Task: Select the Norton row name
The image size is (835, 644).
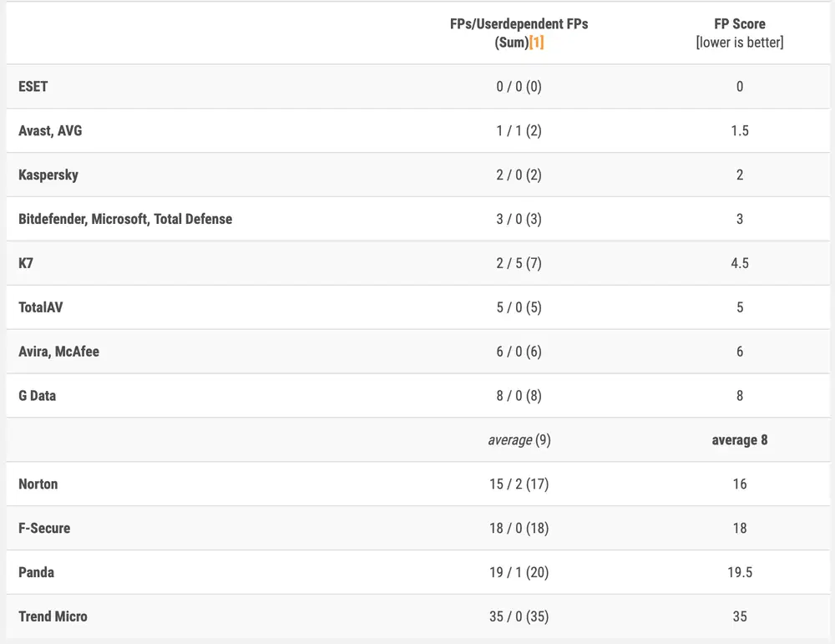Action: 38,484
